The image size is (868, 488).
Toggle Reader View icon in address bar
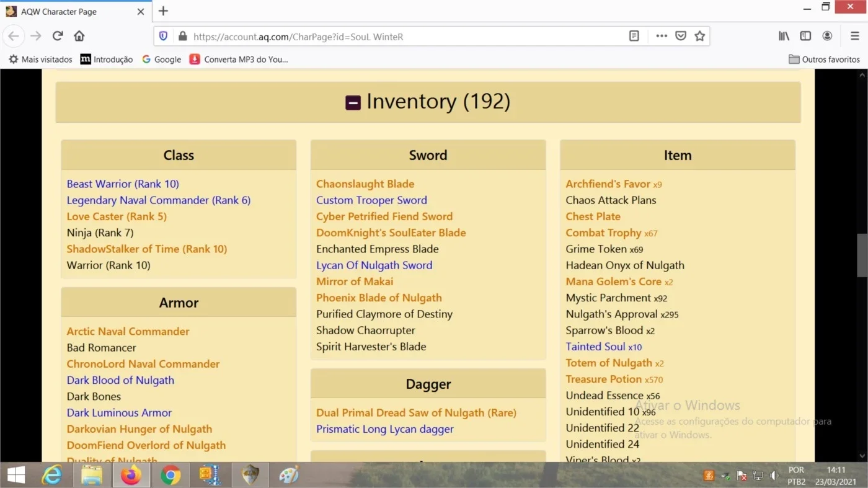(x=634, y=36)
